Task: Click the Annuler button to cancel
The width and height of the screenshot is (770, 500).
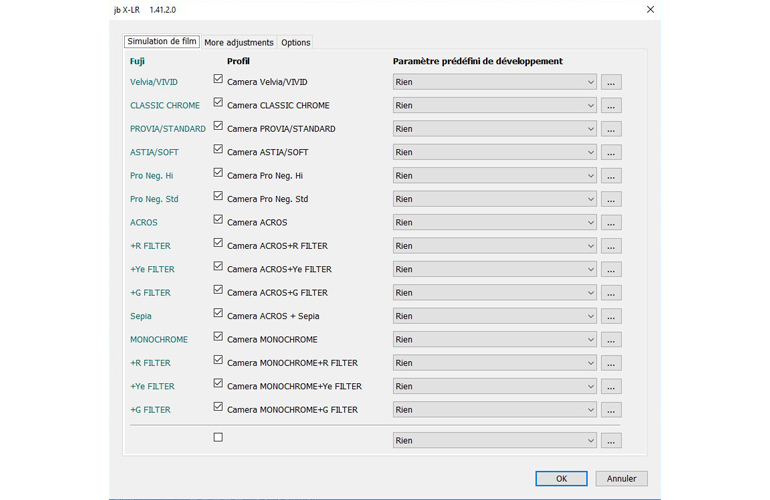Action: click(621, 478)
